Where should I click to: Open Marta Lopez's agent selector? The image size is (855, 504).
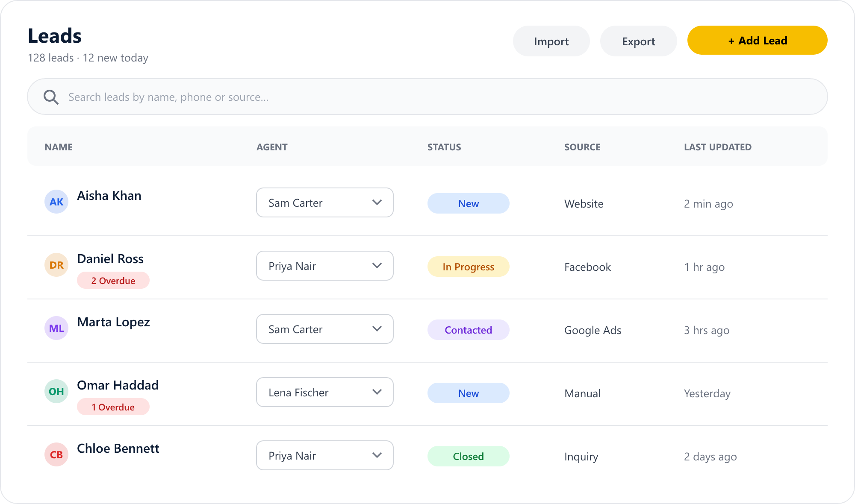coord(325,329)
